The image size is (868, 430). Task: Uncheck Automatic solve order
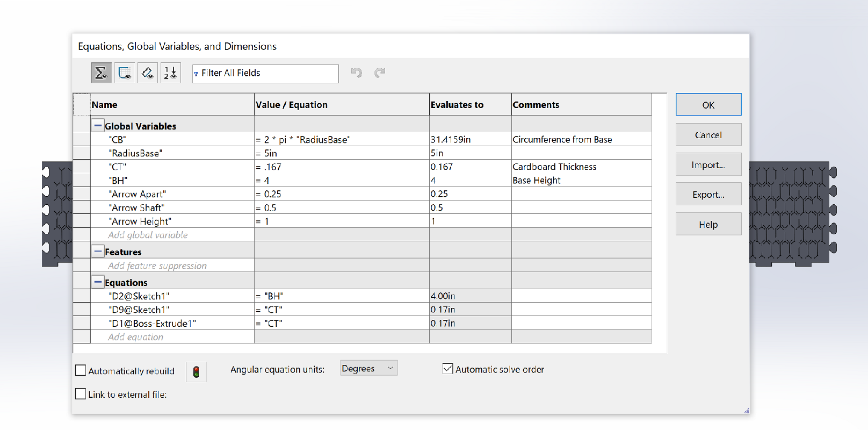[447, 369]
